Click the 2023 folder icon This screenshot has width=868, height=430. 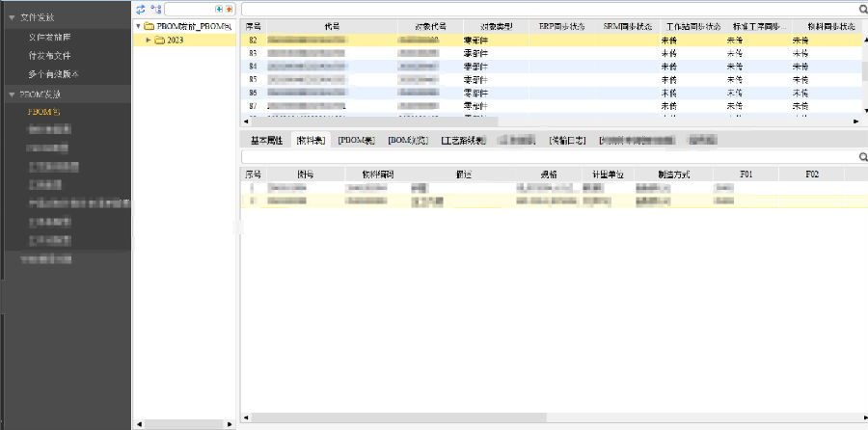click(159, 40)
